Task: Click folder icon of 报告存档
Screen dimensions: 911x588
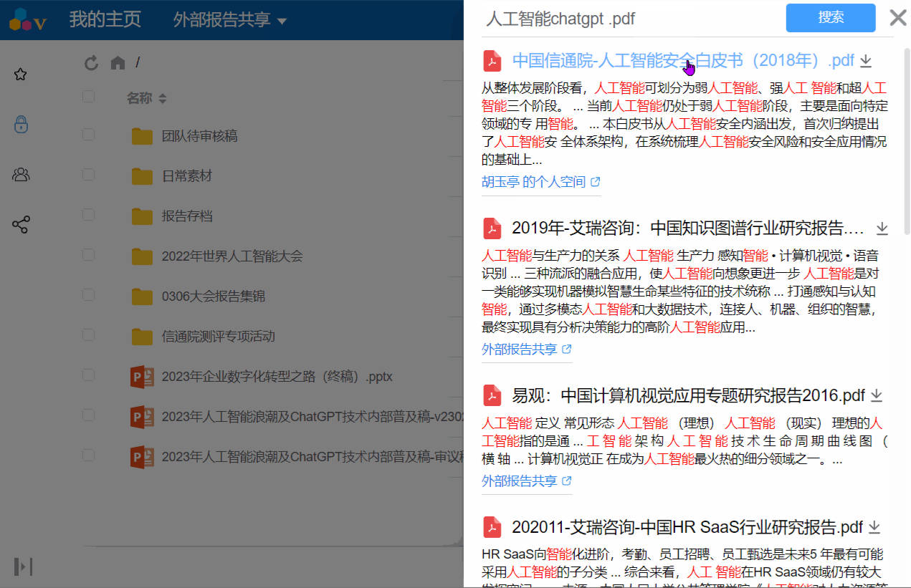Action: (143, 216)
